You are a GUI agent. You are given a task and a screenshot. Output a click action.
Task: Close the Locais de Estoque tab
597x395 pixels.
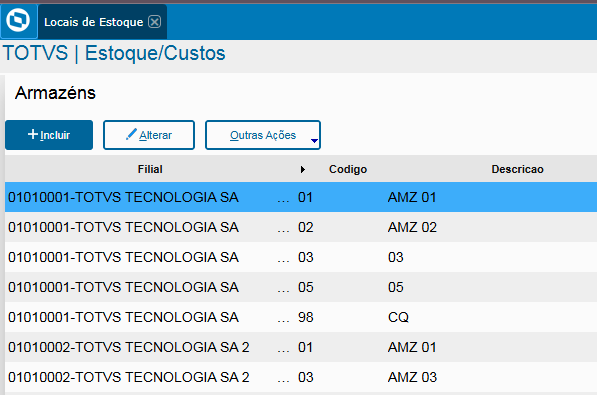tap(154, 22)
